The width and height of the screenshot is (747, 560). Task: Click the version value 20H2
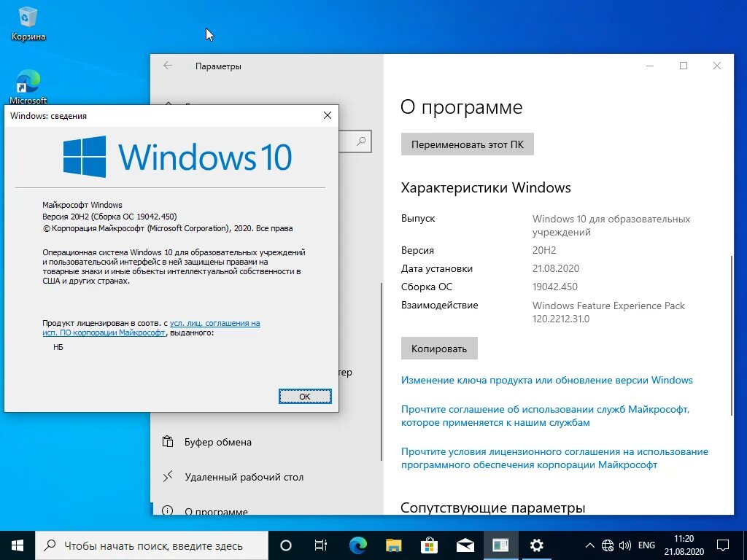[x=544, y=250]
